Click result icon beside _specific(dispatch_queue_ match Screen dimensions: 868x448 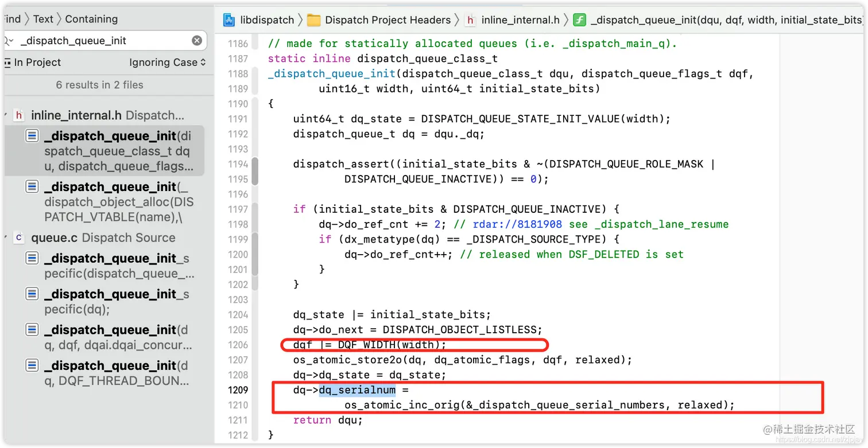pyautogui.click(x=32, y=259)
